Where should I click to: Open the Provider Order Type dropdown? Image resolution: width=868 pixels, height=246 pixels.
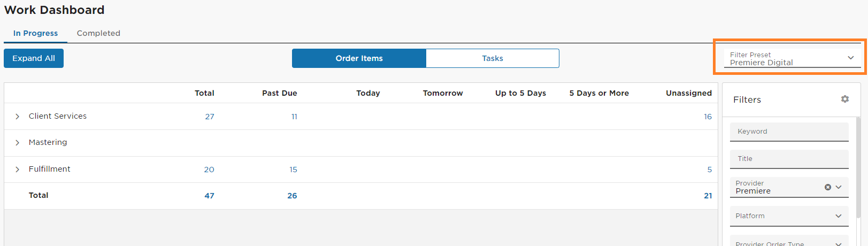(789, 241)
